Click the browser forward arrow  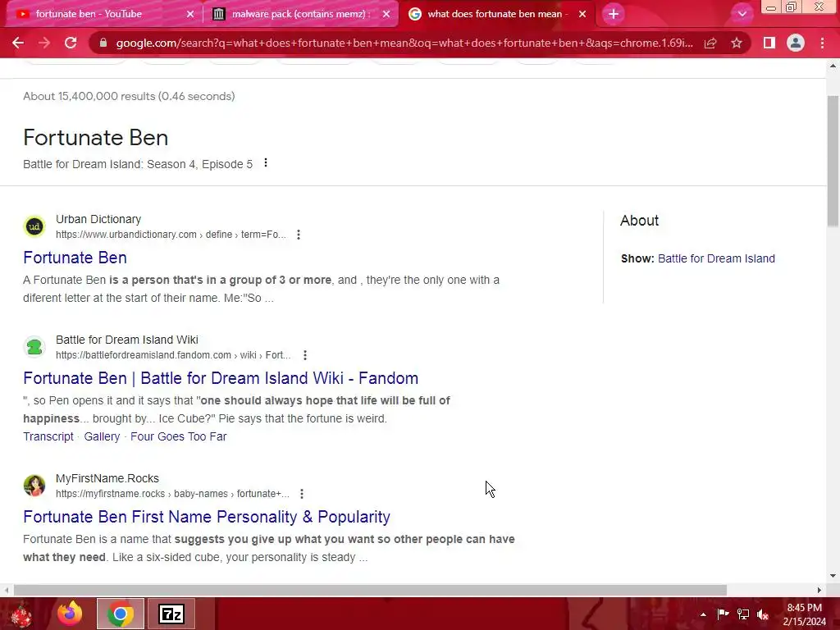[44, 43]
